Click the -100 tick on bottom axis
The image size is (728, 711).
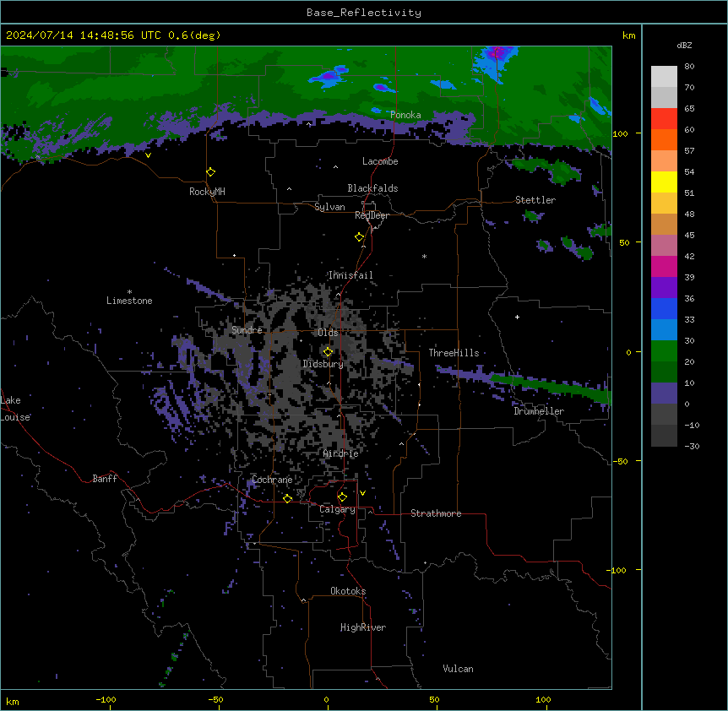point(106,699)
